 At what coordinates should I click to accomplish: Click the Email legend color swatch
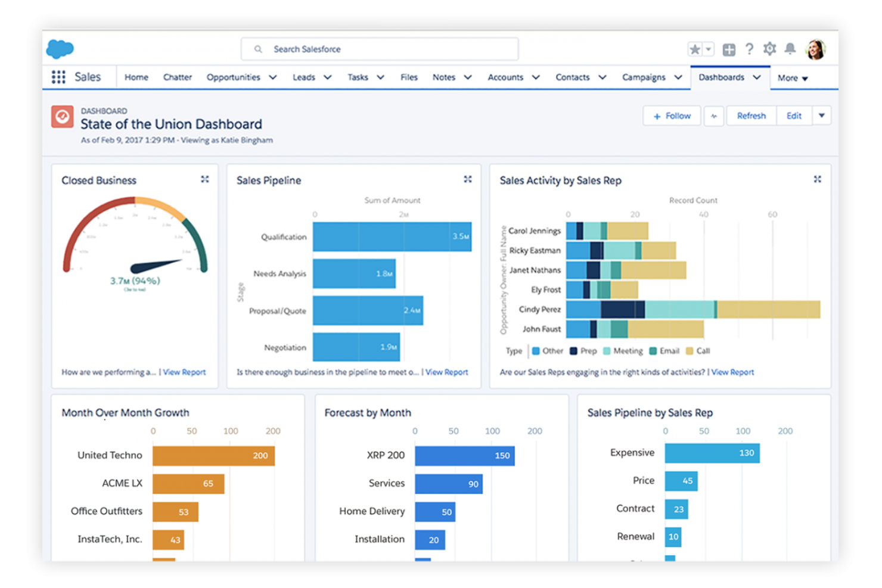point(653,351)
